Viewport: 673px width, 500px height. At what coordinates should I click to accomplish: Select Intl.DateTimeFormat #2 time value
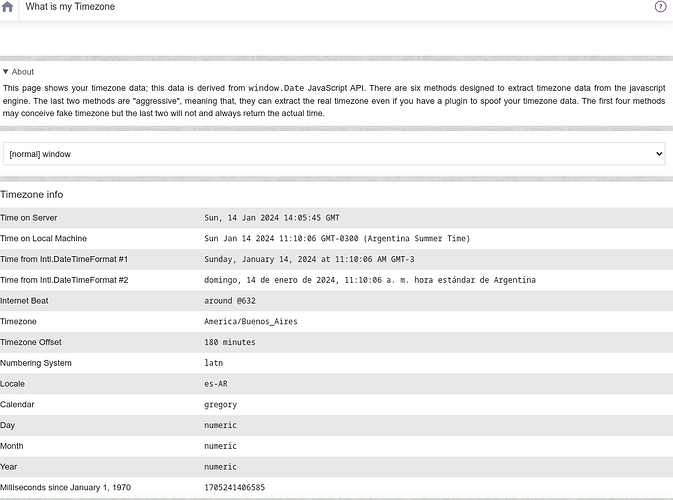(370, 280)
